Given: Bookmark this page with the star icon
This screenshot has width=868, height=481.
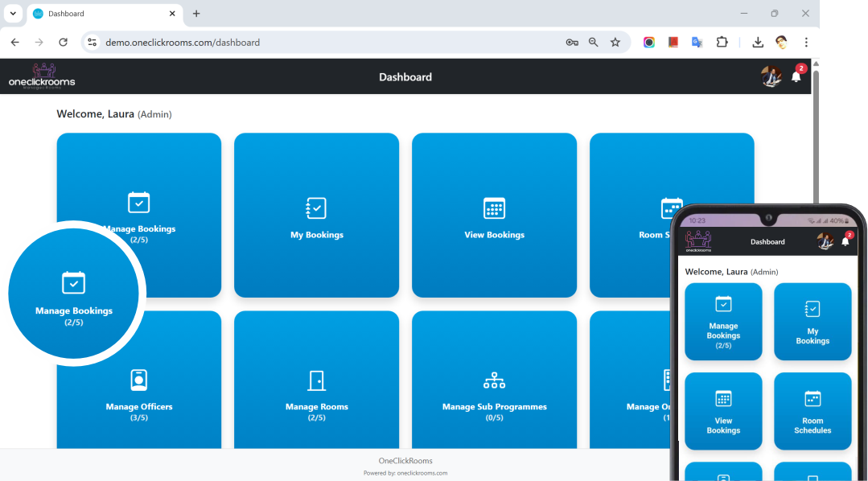Looking at the screenshot, I should 615,43.
